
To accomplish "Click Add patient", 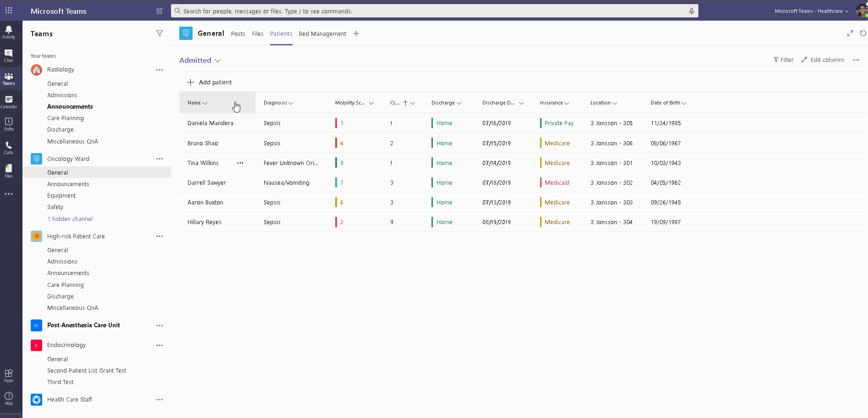I will (x=210, y=82).
